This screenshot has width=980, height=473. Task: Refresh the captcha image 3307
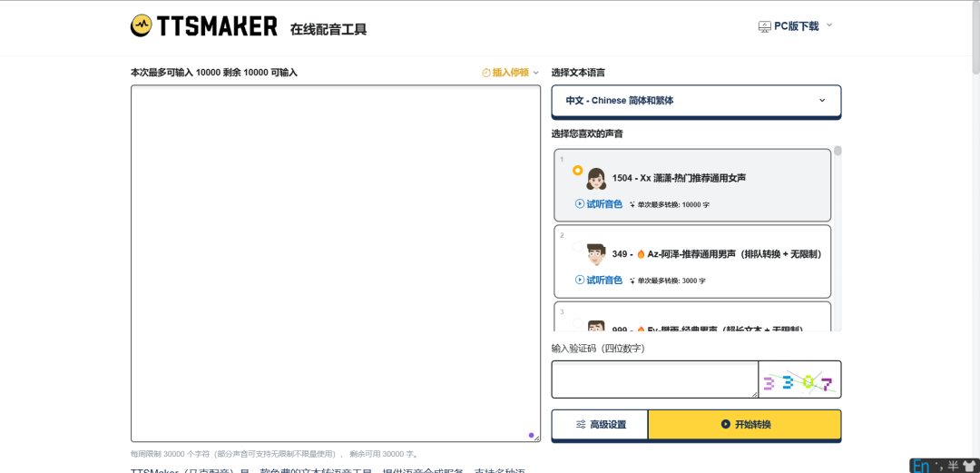800,379
